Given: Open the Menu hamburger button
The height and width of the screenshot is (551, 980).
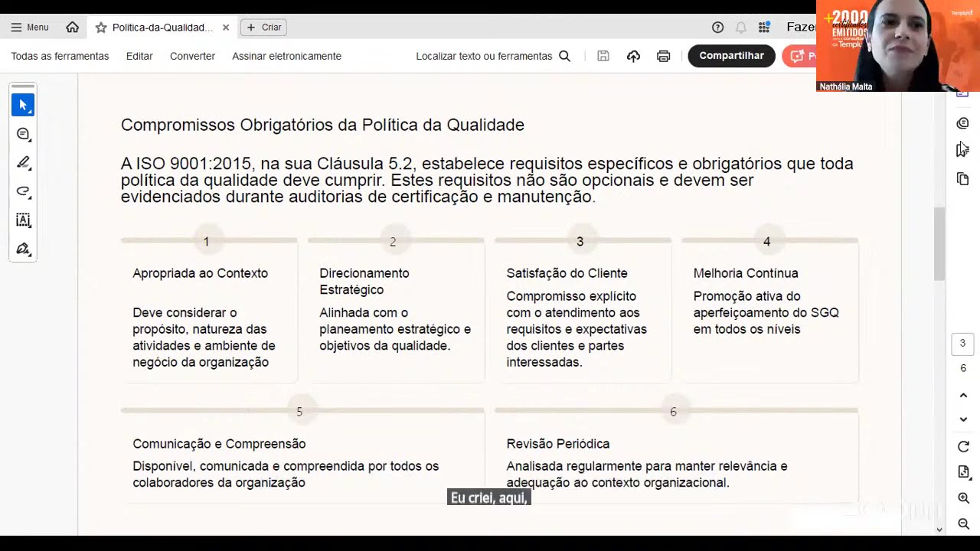Looking at the screenshot, I should pyautogui.click(x=29, y=27).
